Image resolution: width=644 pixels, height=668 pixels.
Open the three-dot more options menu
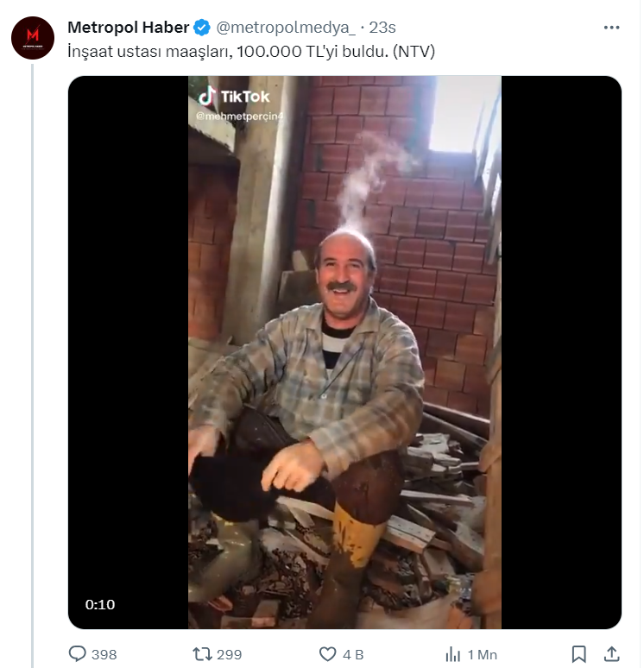(x=611, y=28)
